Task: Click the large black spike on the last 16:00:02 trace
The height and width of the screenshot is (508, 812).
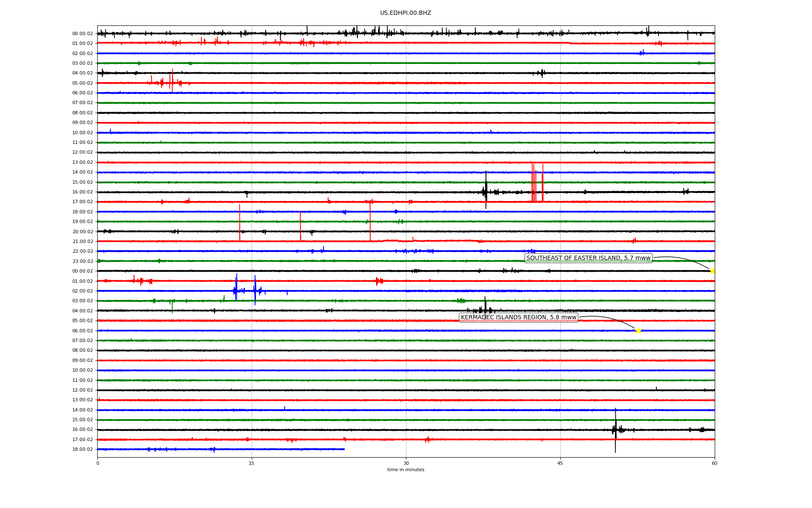Action: click(x=615, y=430)
